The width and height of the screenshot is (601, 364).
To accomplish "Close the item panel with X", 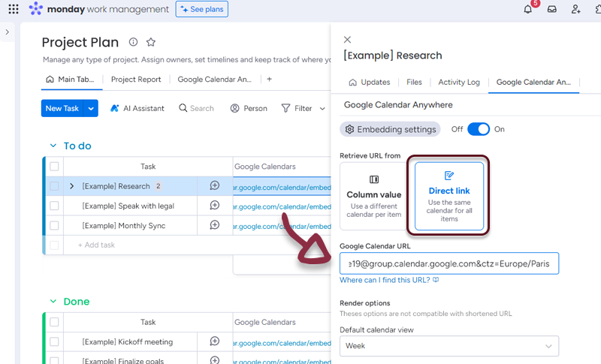I will pyautogui.click(x=347, y=39).
